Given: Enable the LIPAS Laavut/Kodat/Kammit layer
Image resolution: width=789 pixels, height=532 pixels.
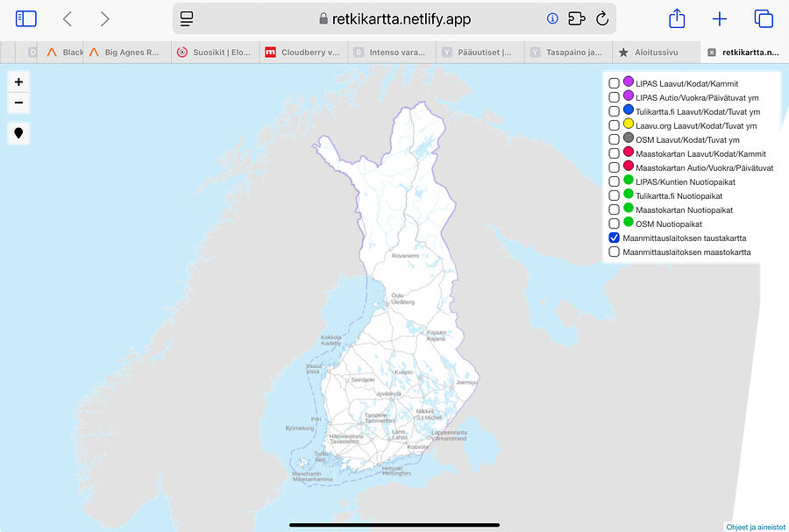Looking at the screenshot, I should pos(614,82).
